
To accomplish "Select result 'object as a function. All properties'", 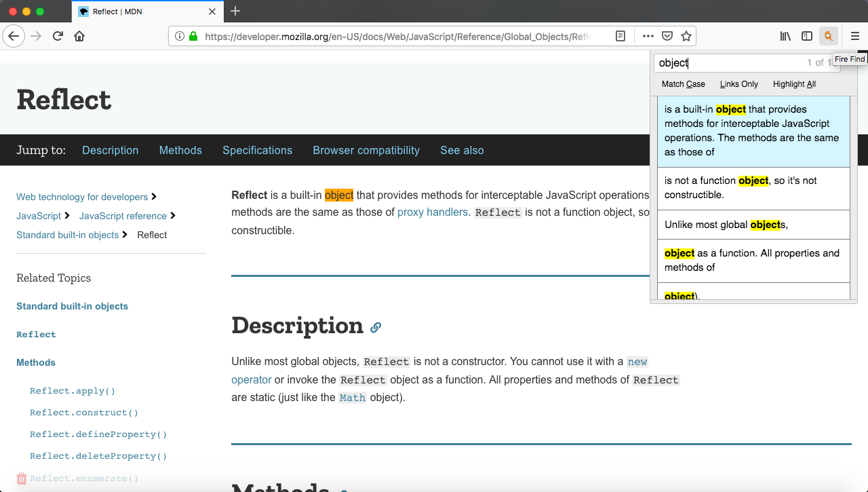I will click(x=753, y=261).
